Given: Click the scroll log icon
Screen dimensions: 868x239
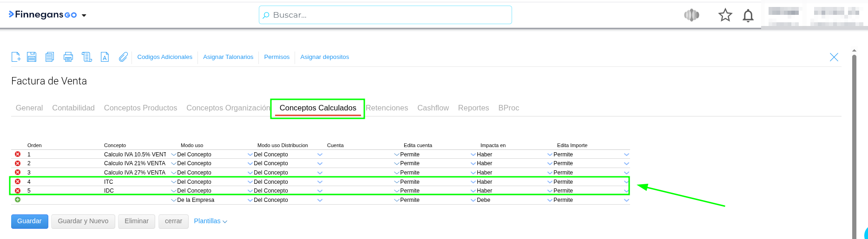Looking at the screenshot, I should coord(87,57).
